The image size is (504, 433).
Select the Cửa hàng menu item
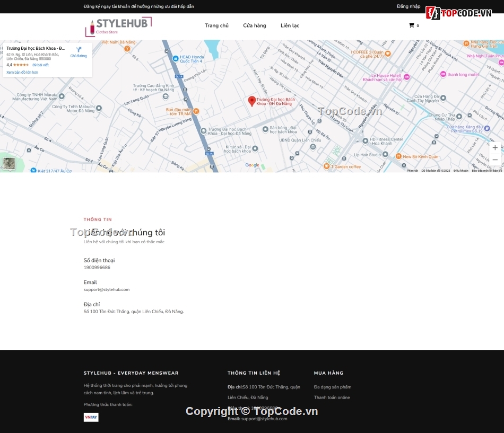[255, 25]
